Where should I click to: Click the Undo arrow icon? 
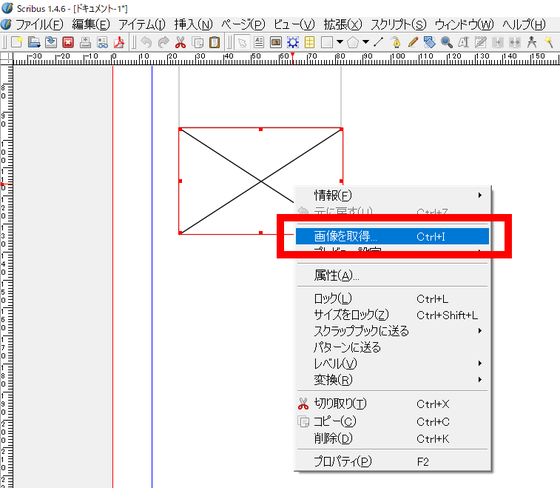[x=146, y=43]
